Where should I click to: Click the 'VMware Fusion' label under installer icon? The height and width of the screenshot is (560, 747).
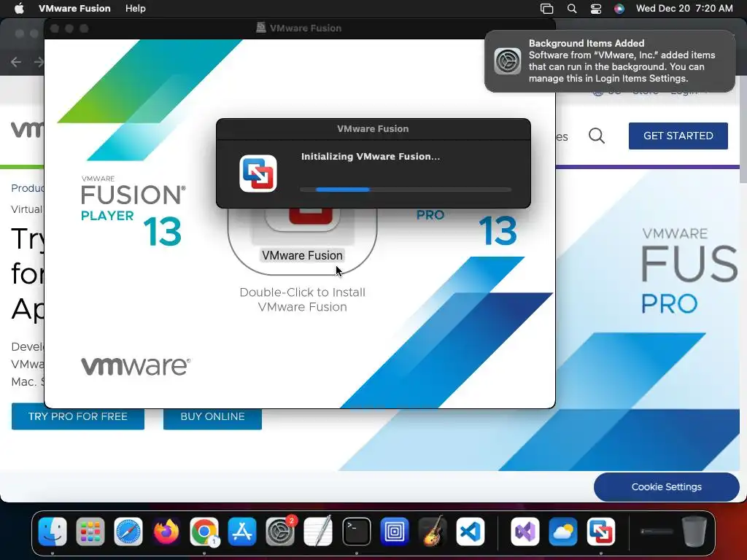(x=302, y=256)
